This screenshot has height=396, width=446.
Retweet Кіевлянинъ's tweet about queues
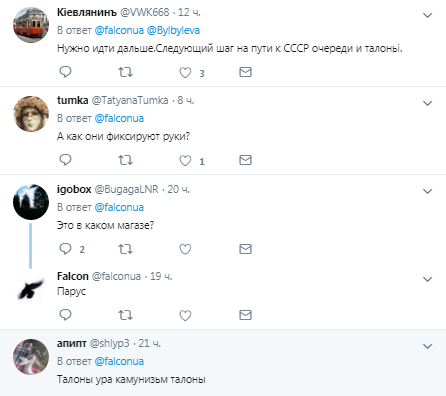[x=125, y=72]
